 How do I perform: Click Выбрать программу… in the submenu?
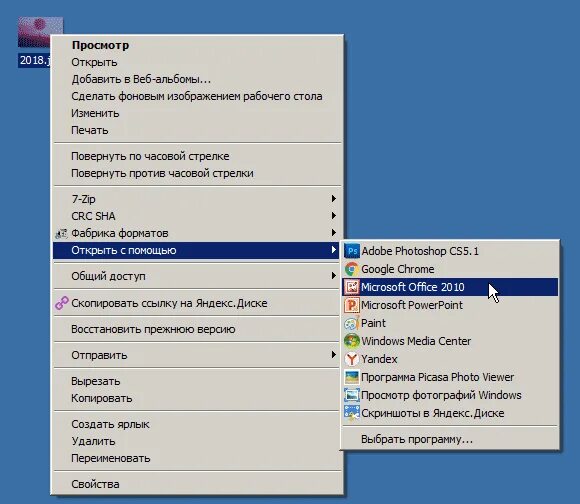(x=450, y=439)
